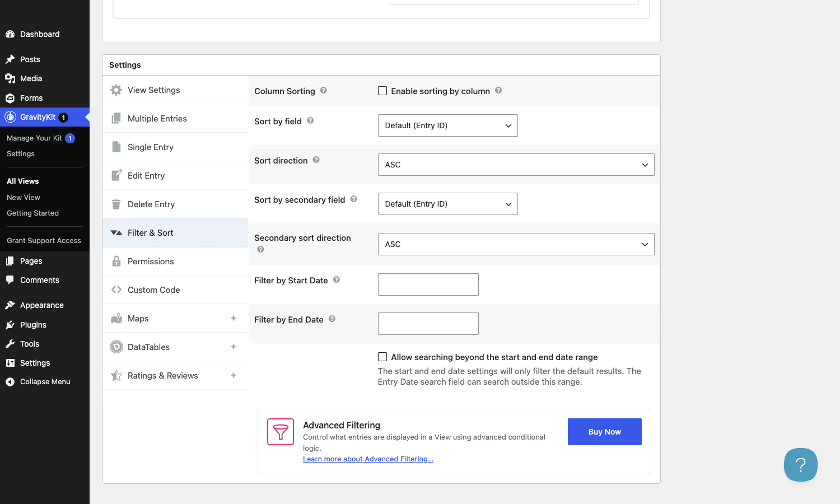Click the Custom Code brackets icon
Screen dimensions: 840x504
coord(116,290)
